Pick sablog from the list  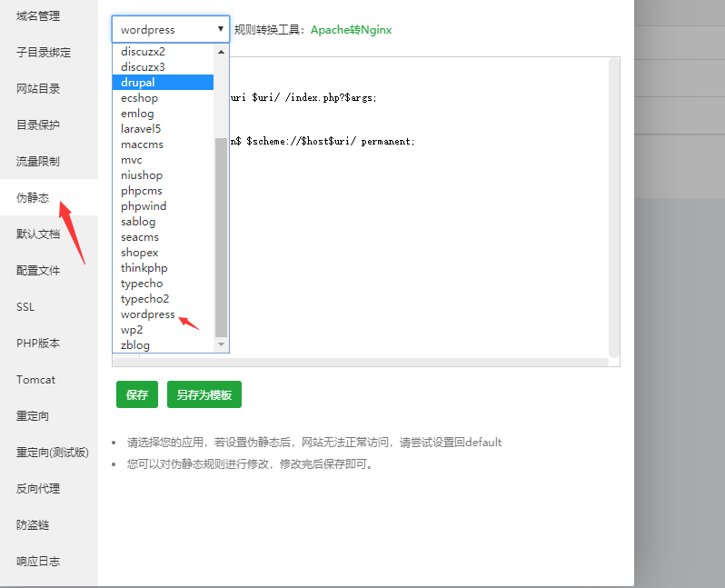164,222
